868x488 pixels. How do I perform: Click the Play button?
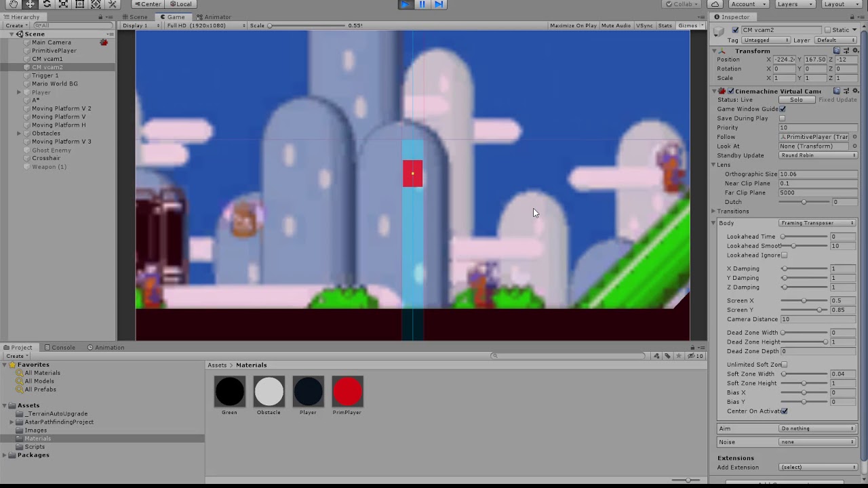405,4
